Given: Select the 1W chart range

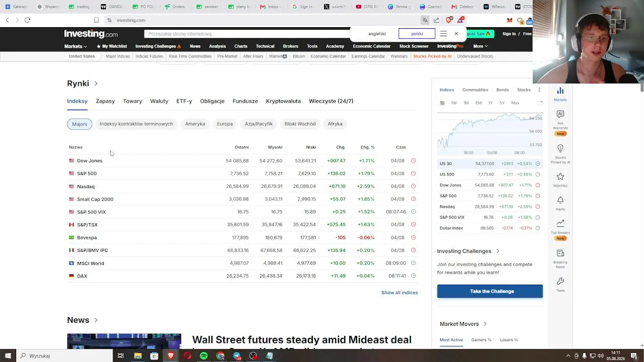Looking at the screenshot, I should point(454,103).
